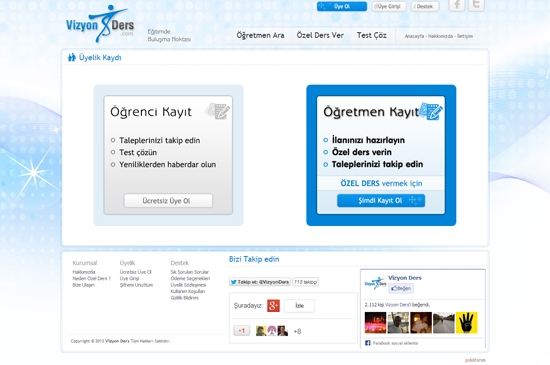Open footer Hakkımızda link under Kurumsal
550x365 pixels.
click(84, 272)
